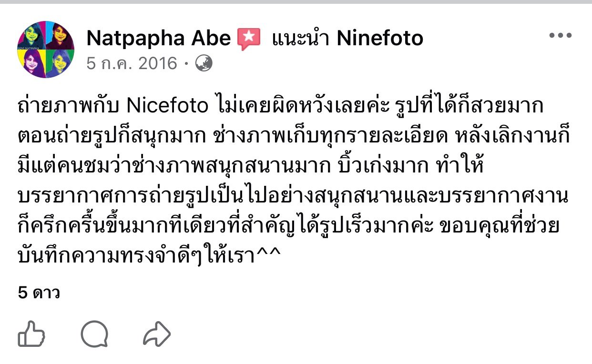Share the review using the arrow icon
This screenshot has width=592, height=364.
156,334
